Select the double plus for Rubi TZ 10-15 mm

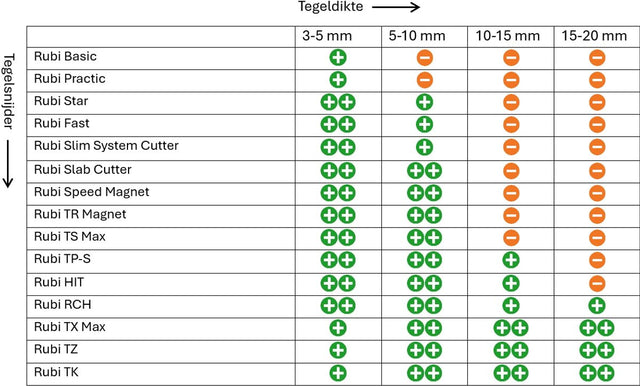pos(511,350)
